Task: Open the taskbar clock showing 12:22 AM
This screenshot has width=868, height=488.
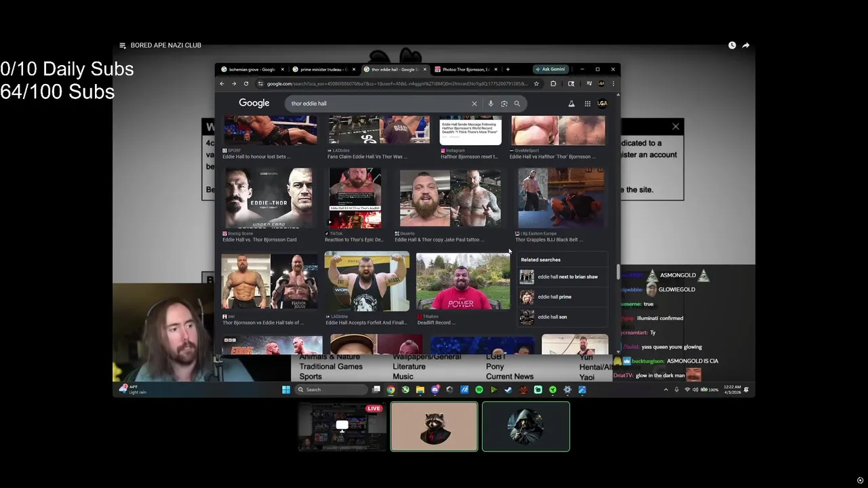Action: pos(732,390)
